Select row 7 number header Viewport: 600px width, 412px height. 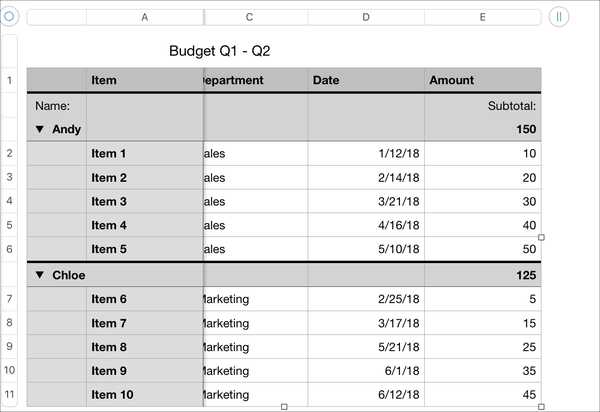(x=9, y=299)
